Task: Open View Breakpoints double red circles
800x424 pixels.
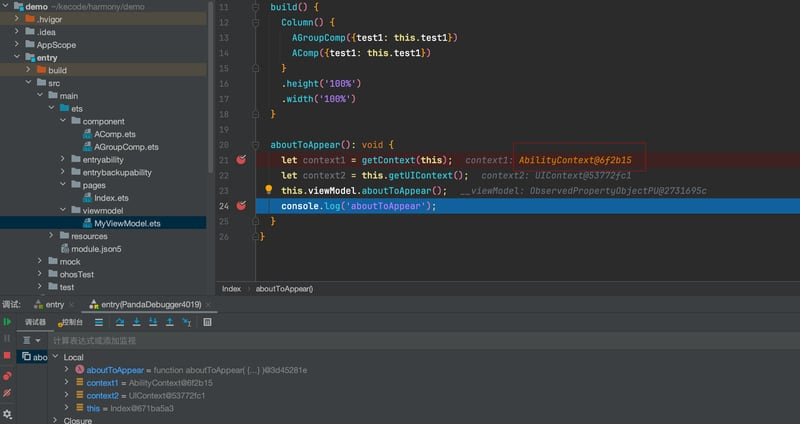Action: tap(7, 376)
